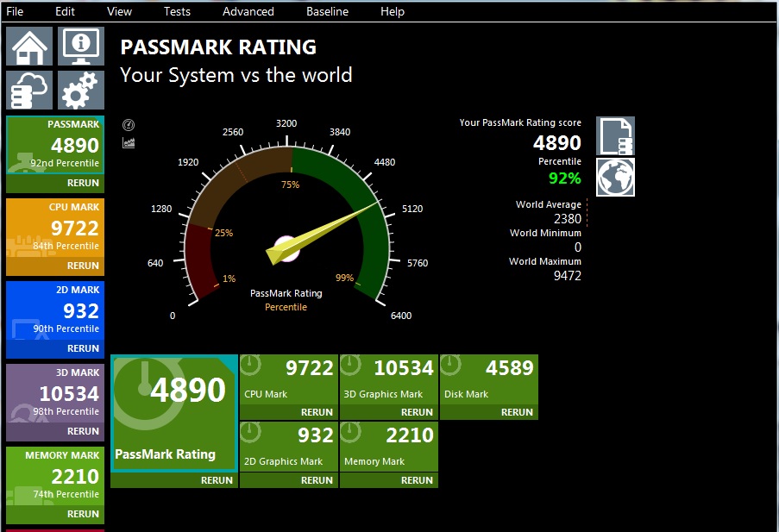Click the saved baseline file icon

pos(615,135)
